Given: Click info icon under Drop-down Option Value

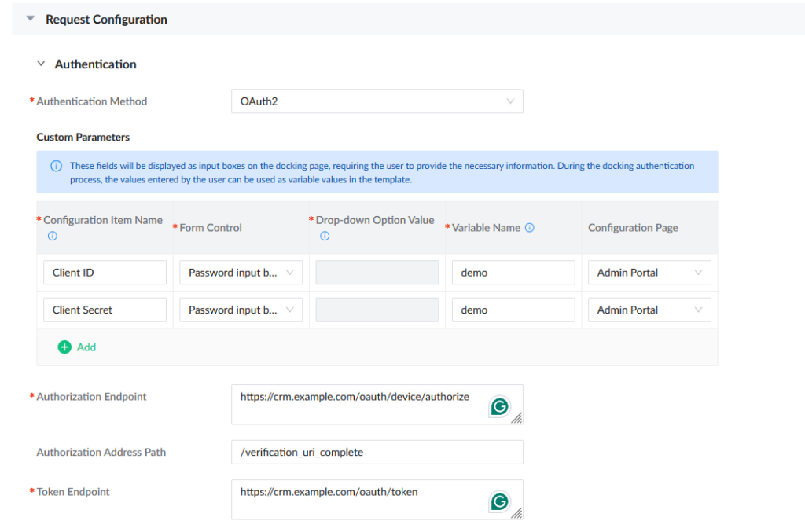Looking at the screenshot, I should pos(325,236).
